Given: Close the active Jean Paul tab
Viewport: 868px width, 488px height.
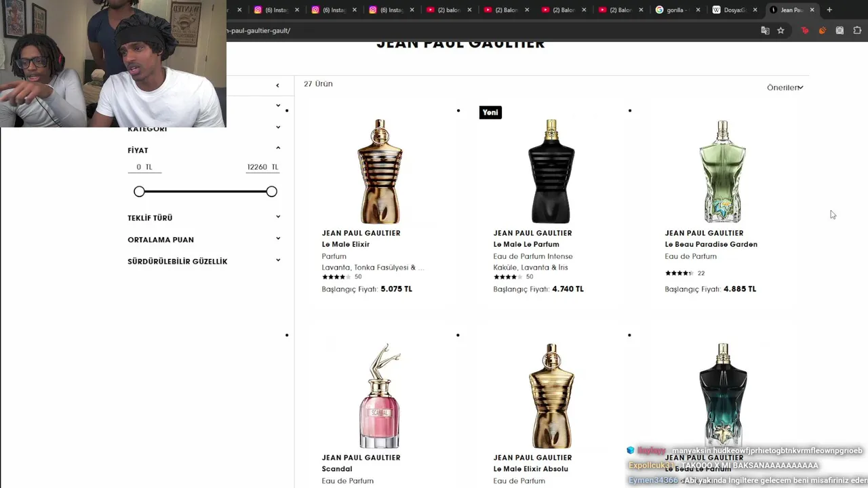Looking at the screenshot, I should [812, 10].
